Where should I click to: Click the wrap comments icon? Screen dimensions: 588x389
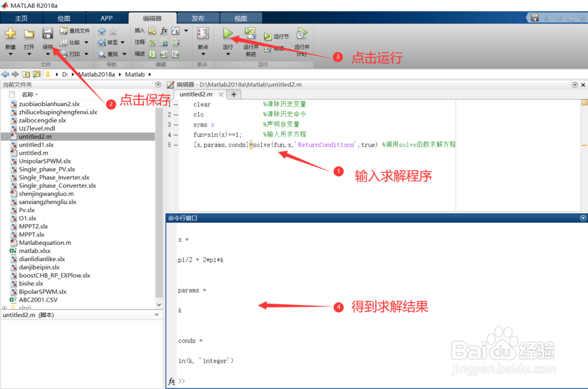(x=175, y=42)
